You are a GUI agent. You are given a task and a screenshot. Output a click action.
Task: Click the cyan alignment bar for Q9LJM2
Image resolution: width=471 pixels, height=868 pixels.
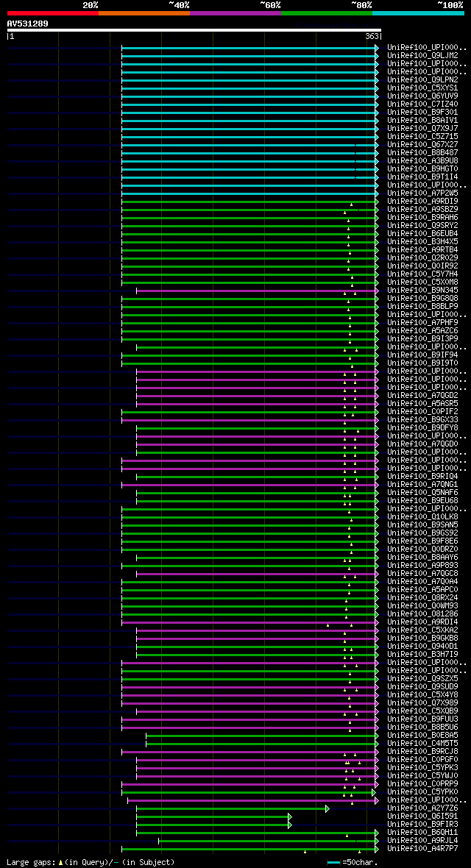tap(248, 56)
